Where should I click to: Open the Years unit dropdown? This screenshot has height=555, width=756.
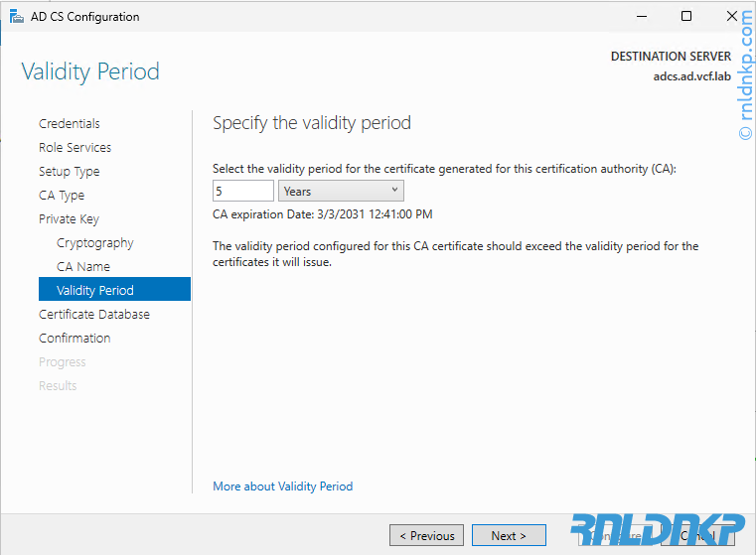pyautogui.click(x=341, y=191)
